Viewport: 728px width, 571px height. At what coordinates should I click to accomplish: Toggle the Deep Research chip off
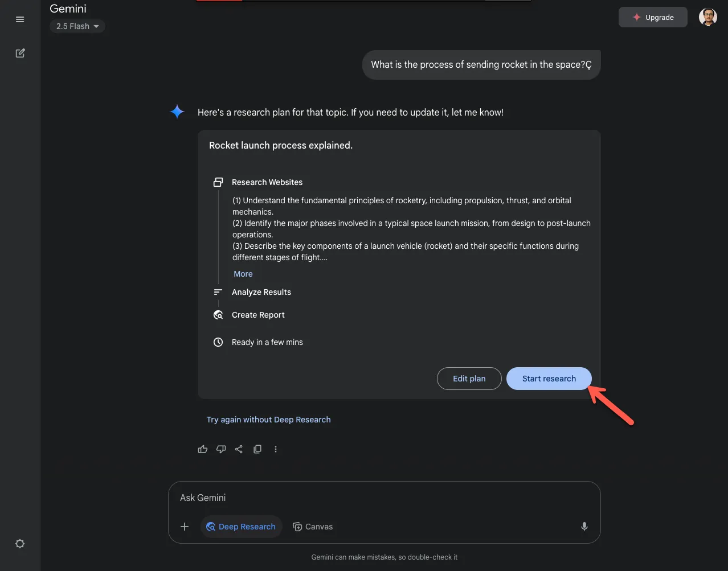click(241, 527)
